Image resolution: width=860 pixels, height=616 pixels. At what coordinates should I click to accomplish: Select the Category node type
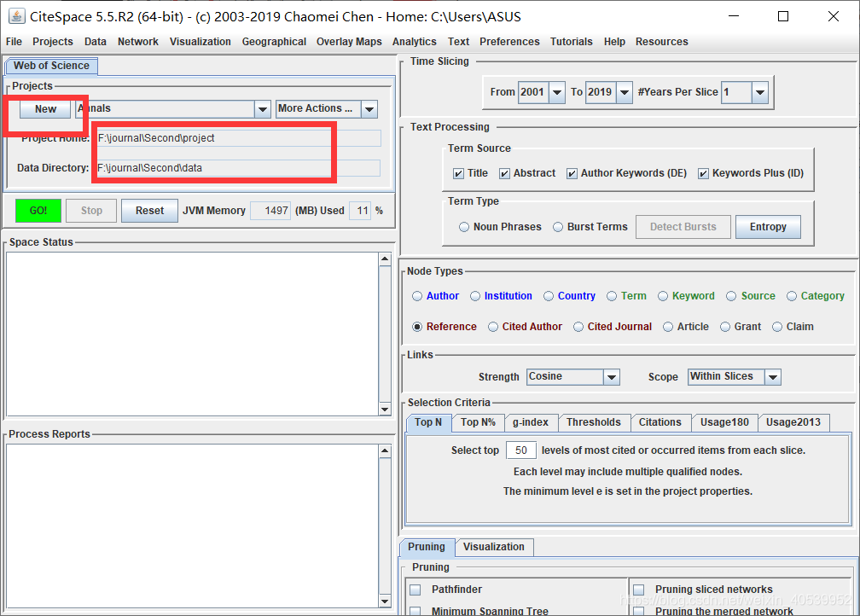click(x=792, y=296)
